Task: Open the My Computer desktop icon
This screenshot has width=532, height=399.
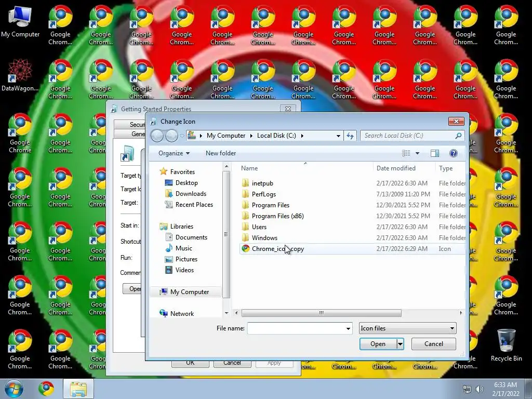Action: pos(20,22)
